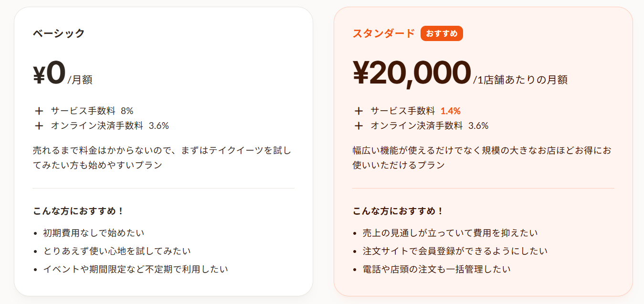Click the plus icon beside Standard オンライン決済手数料 3.6%
The image size is (644, 304).
[x=359, y=126]
